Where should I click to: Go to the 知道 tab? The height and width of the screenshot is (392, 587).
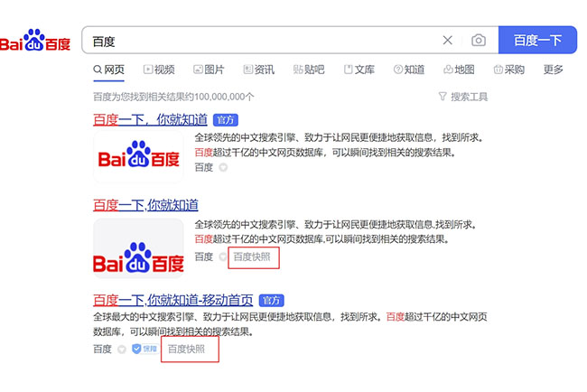point(409,70)
